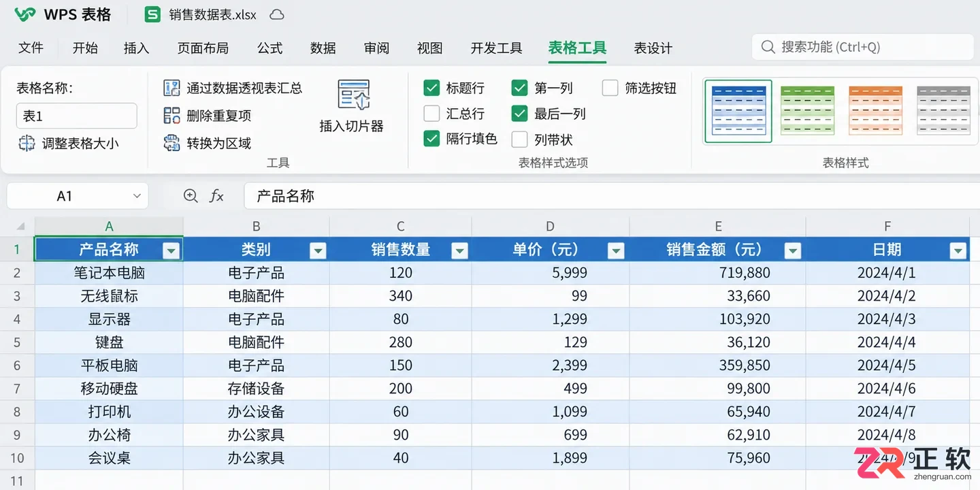The width and height of the screenshot is (980, 490).
Task: Open the 产品名称 column filter dropdown
Action: 171,251
